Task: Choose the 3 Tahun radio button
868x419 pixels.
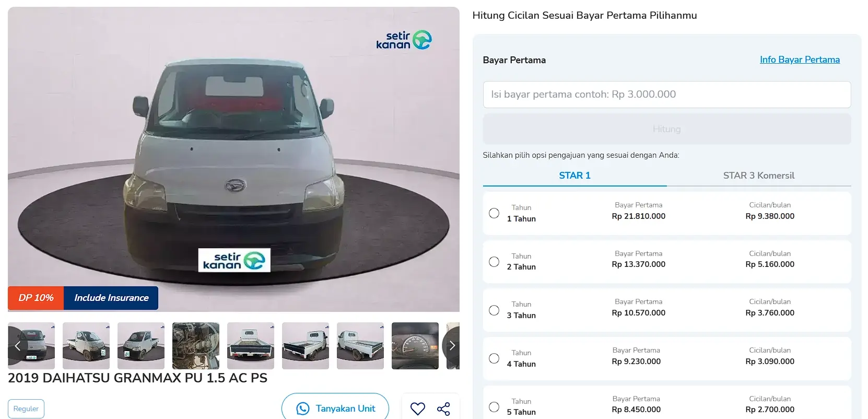Action: point(494,310)
